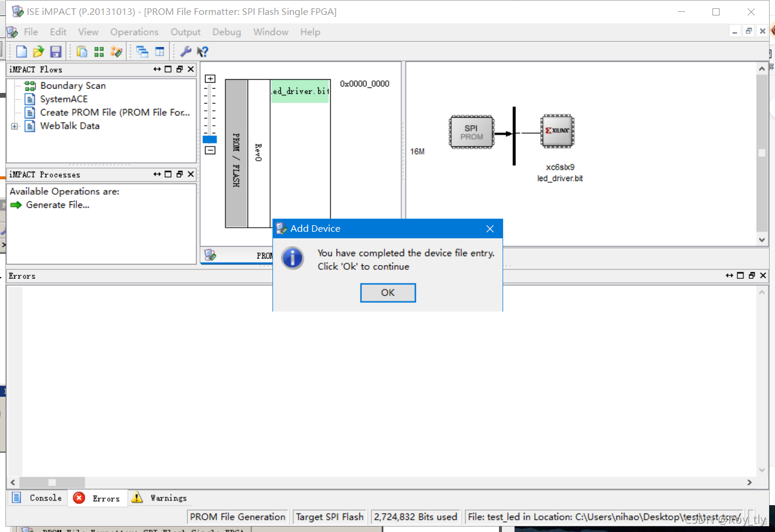775x532 pixels.
Task: Click the Errors panel scroll right arrow
Action: (x=750, y=482)
